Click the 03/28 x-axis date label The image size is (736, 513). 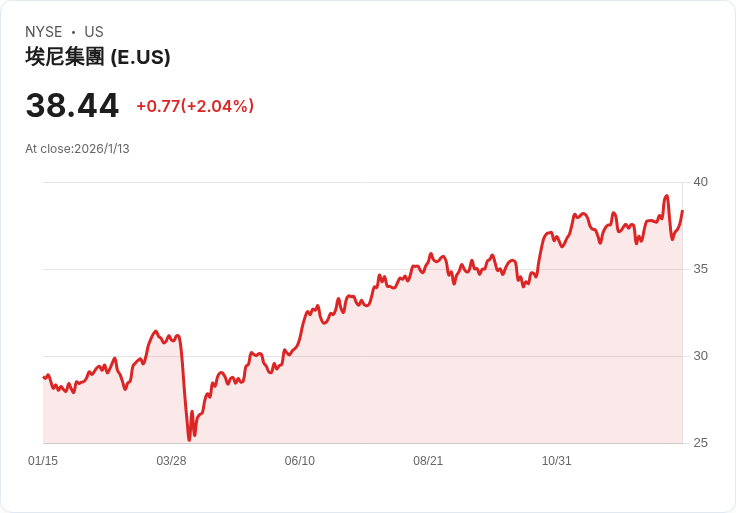171,461
